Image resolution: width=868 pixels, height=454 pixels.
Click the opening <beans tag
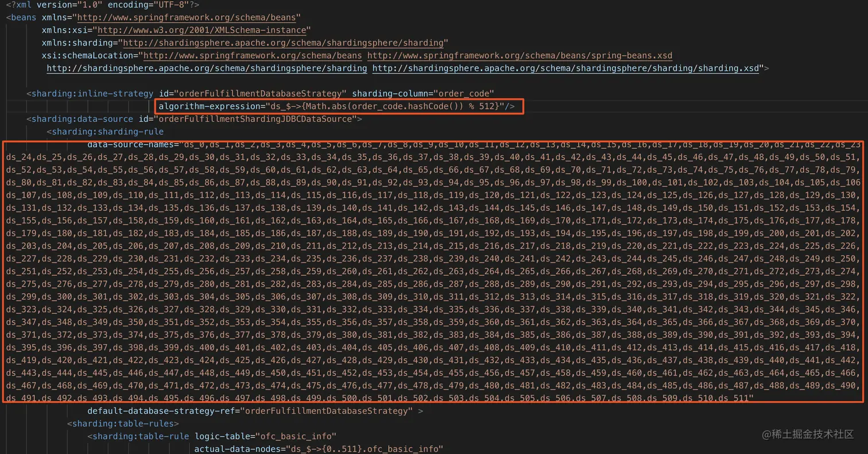21,18
